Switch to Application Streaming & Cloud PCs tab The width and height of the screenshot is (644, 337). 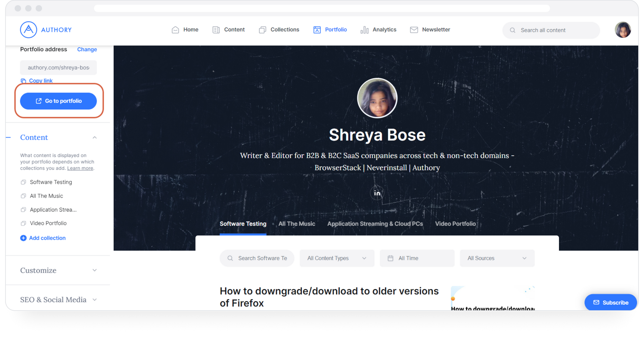375,224
